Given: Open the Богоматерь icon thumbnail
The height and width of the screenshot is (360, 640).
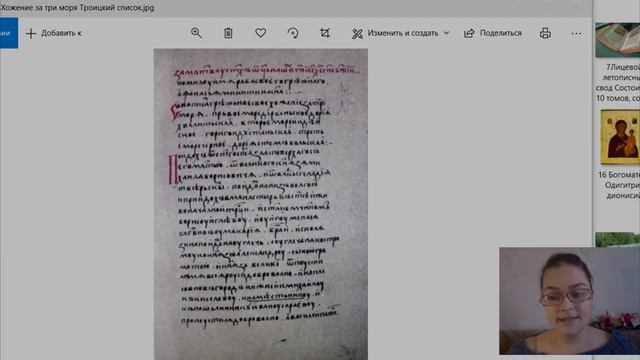Looking at the screenshot, I should click(620, 137).
